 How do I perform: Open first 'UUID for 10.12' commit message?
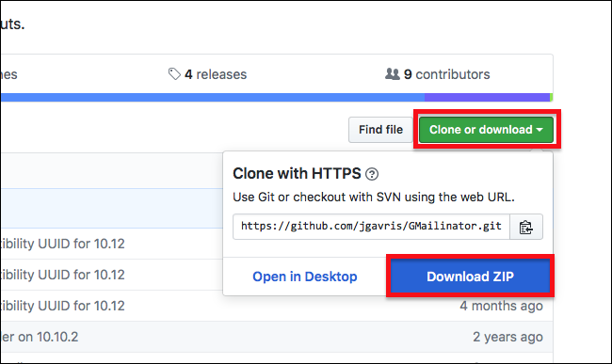pyautogui.click(x=62, y=244)
